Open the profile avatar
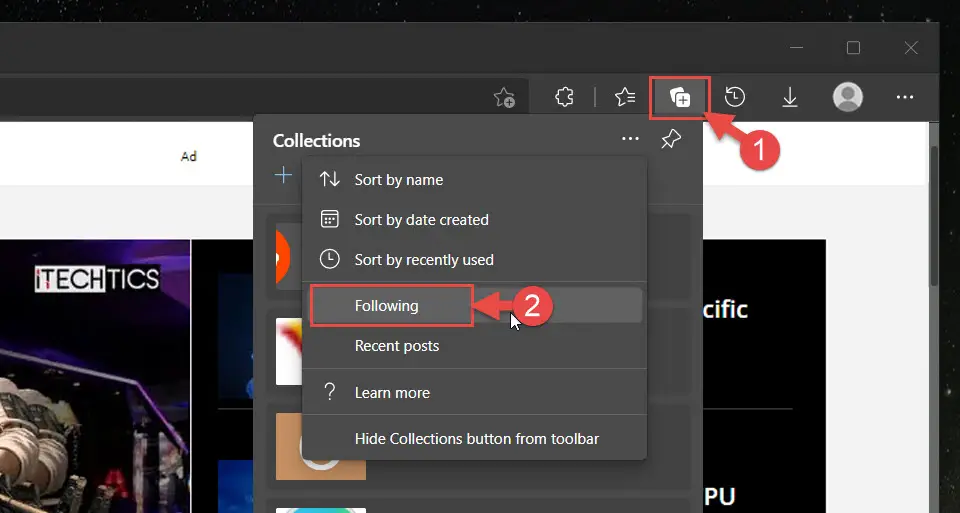The image size is (960, 513). coord(848,97)
